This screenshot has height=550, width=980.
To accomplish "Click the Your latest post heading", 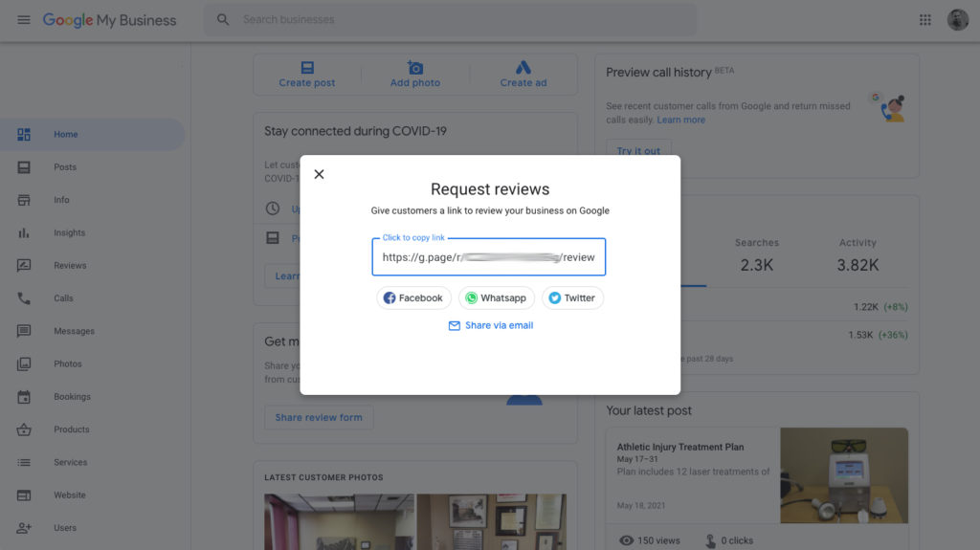I will 649,410.
